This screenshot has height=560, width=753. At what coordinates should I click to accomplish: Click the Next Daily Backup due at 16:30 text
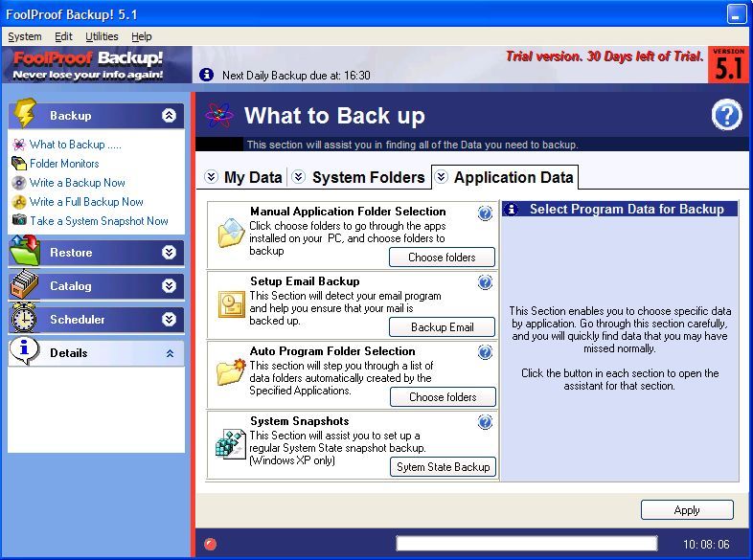click(x=296, y=76)
